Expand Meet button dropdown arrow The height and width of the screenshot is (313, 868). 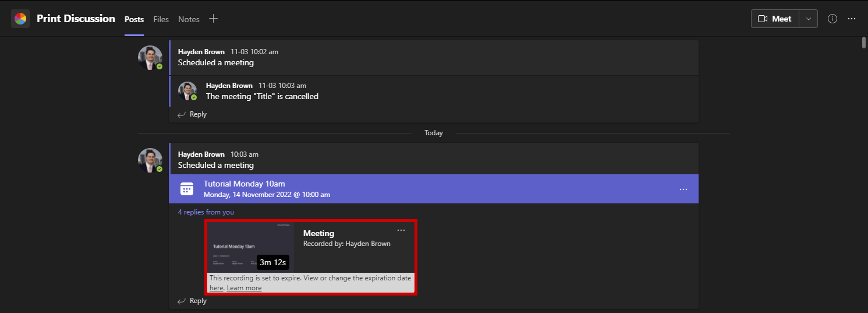[x=808, y=19]
